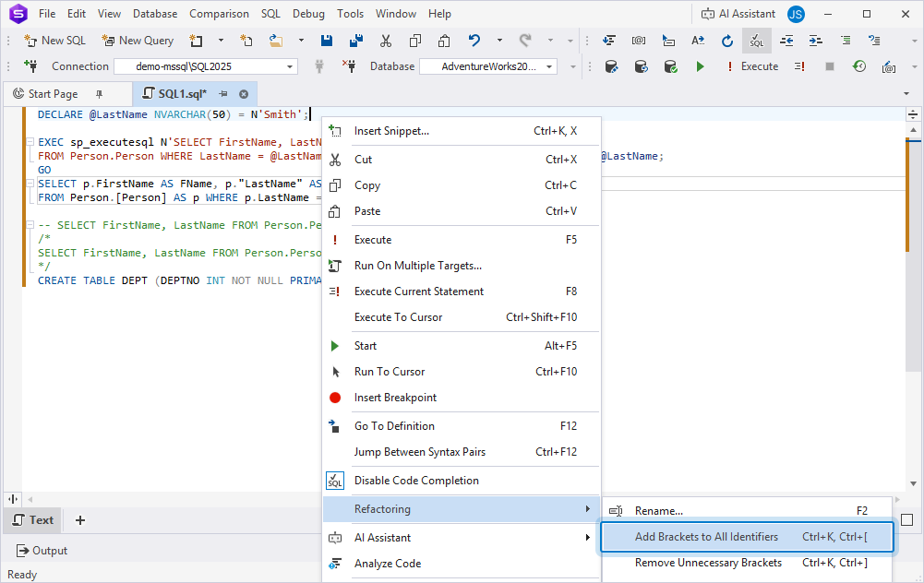Select Remove Unnecessary Brackets
Image resolution: width=924 pixels, height=583 pixels.
pyautogui.click(x=747, y=563)
